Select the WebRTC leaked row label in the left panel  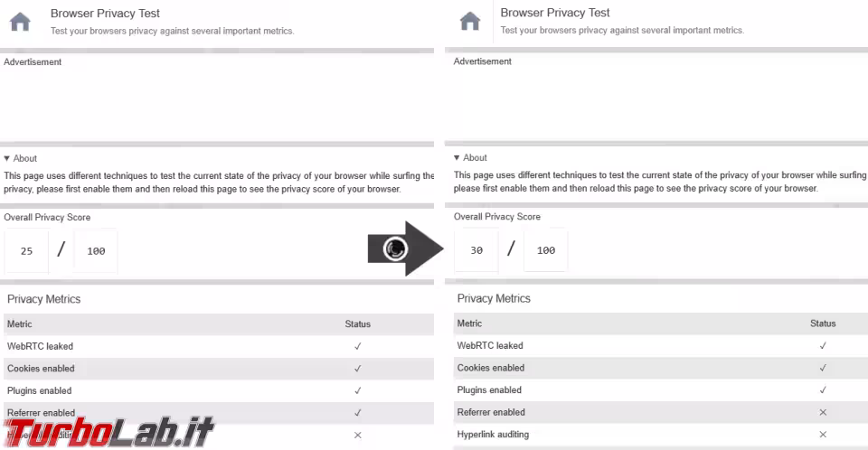pos(40,346)
